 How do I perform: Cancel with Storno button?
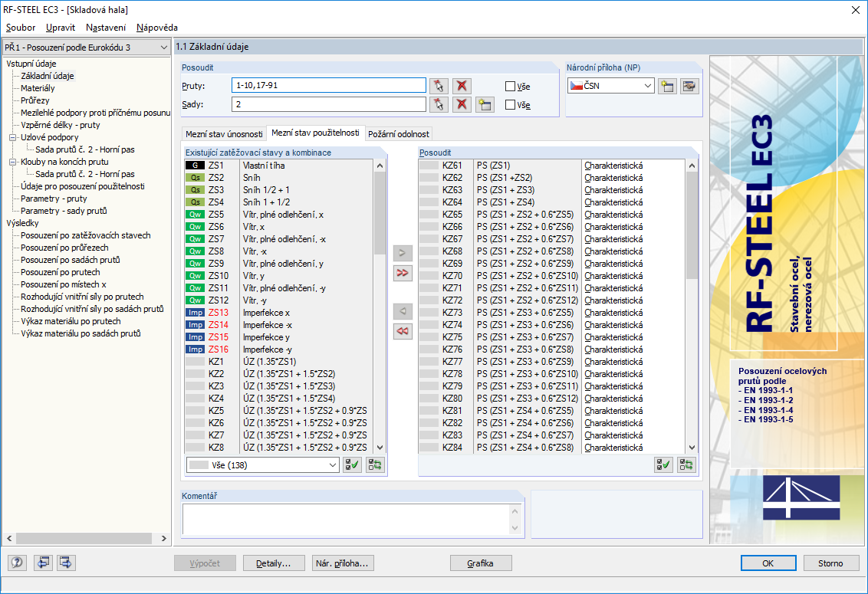click(830, 563)
